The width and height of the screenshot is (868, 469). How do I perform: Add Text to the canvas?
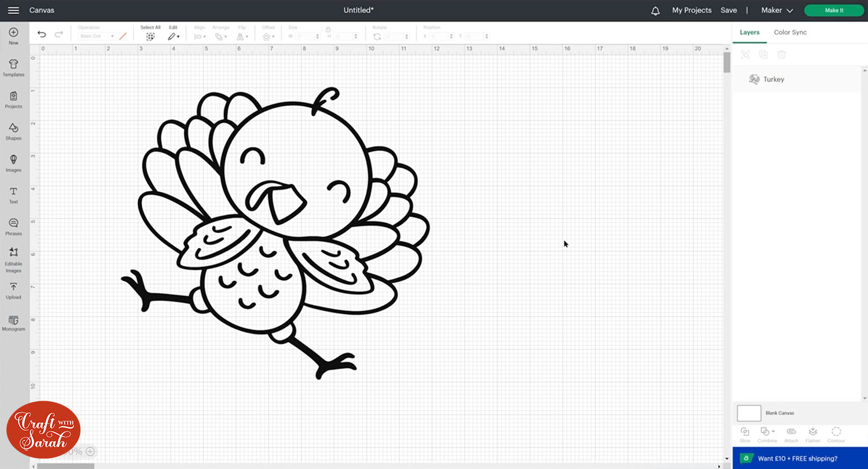click(x=13, y=195)
